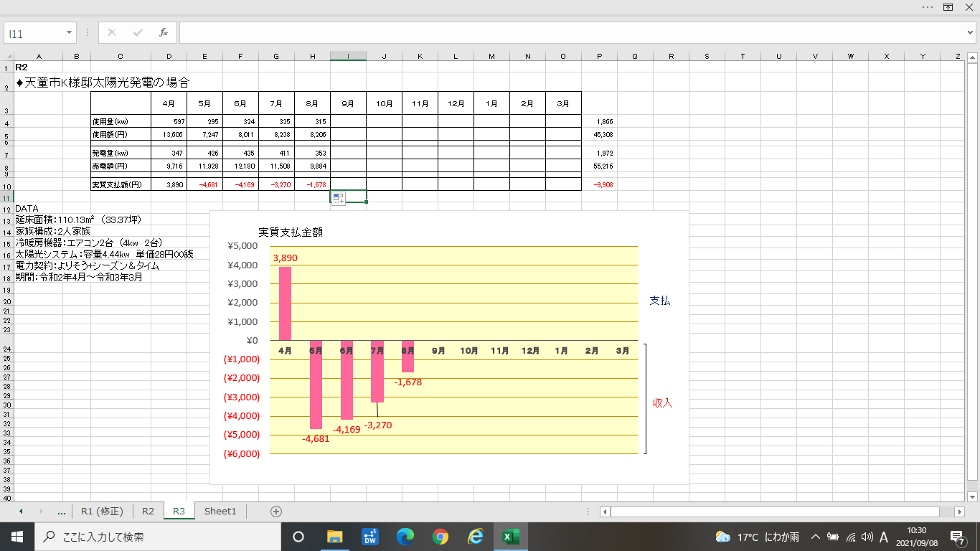The width and height of the screenshot is (980, 551).
Task: Click the -1,678 data label in chart
Action: pyautogui.click(x=408, y=382)
